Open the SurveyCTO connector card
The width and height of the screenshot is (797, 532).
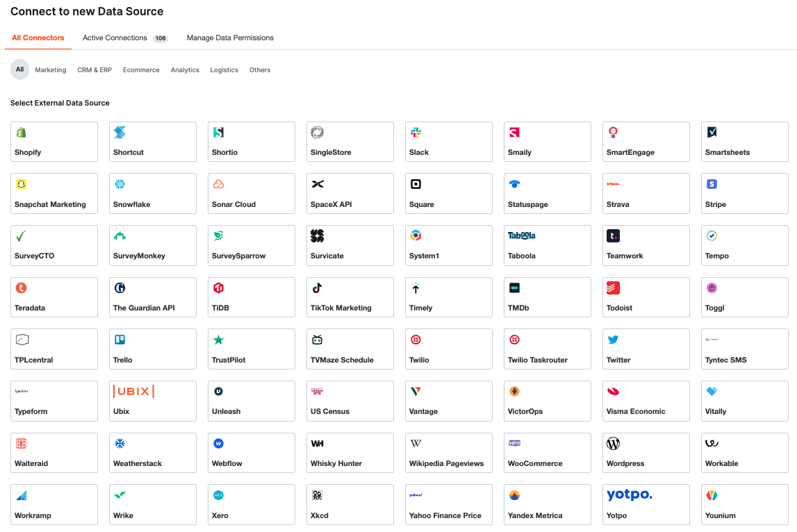[x=54, y=245]
